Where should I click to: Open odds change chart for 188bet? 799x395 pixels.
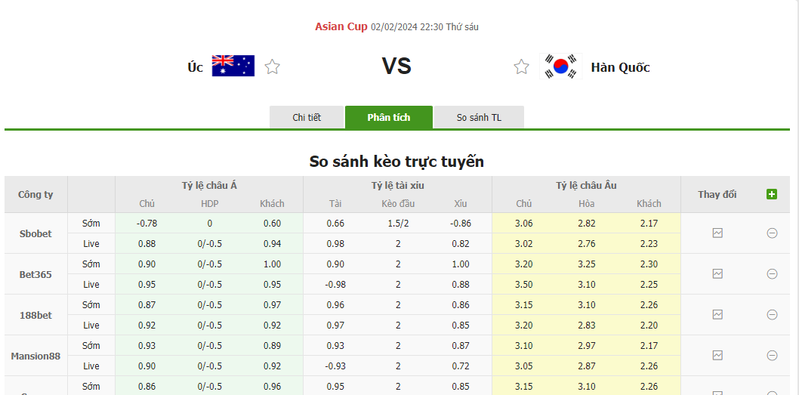[717, 314]
